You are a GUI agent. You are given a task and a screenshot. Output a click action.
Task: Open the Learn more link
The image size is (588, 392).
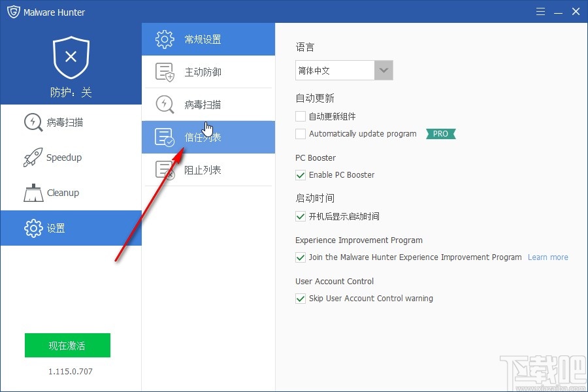point(547,257)
